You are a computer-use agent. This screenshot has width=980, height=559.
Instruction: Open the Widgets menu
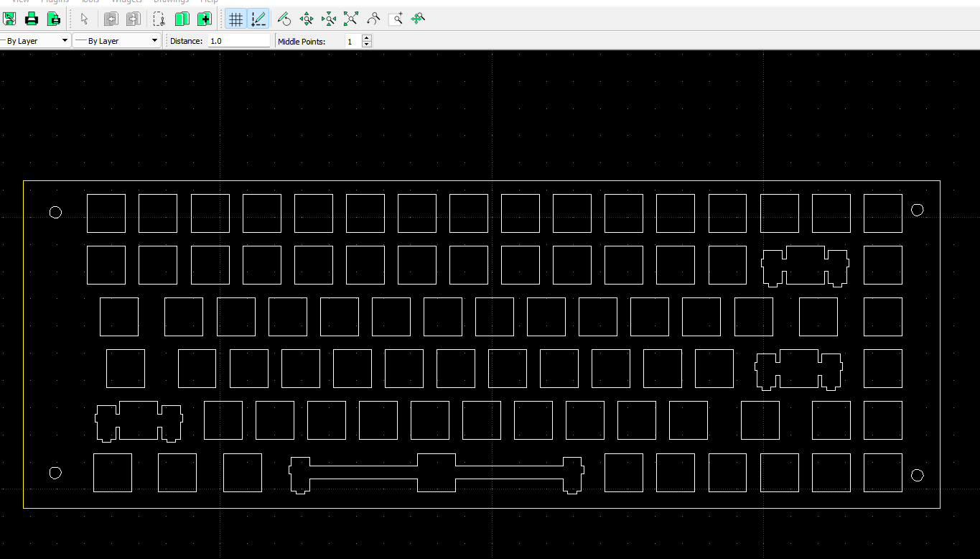(126, 1)
